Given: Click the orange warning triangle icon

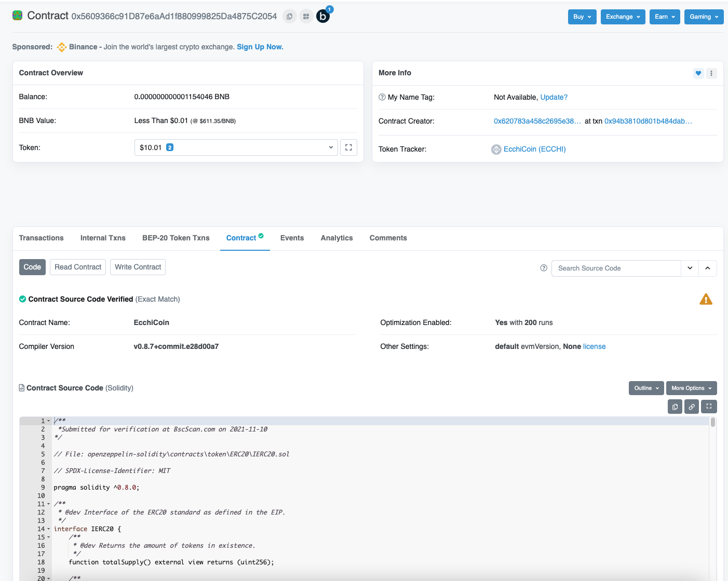Looking at the screenshot, I should coord(706,299).
